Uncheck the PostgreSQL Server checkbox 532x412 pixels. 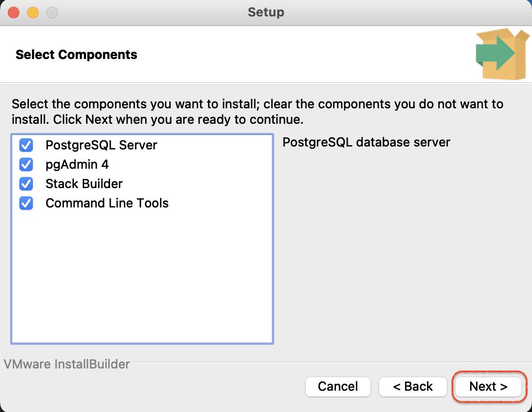pos(26,145)
